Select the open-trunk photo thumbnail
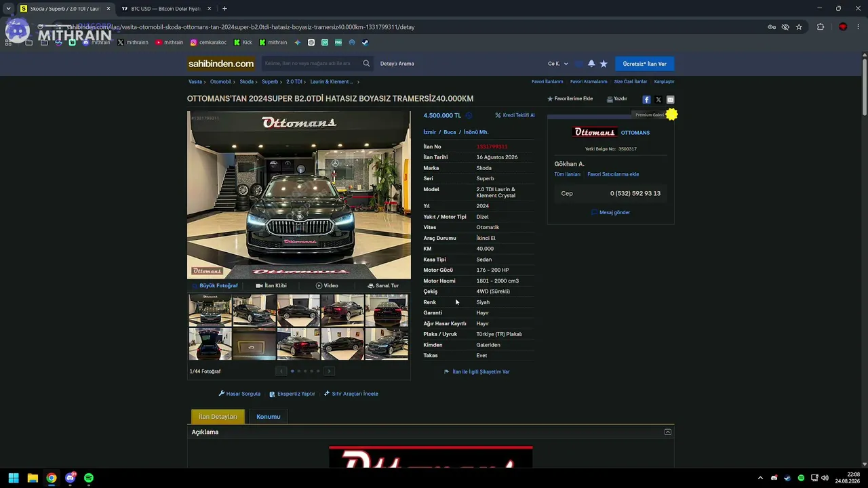 (x=210, y=344)
